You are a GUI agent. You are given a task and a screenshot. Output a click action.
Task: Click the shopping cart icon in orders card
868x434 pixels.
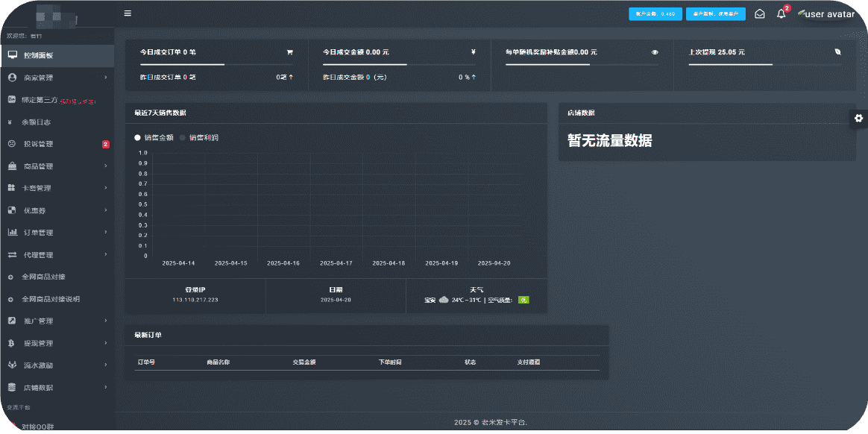[x=289, y=53]
